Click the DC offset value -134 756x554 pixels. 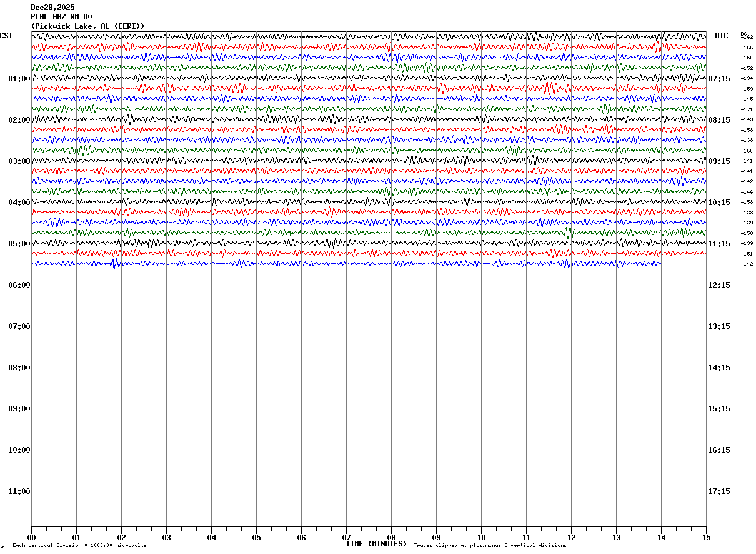pos(747,78)
